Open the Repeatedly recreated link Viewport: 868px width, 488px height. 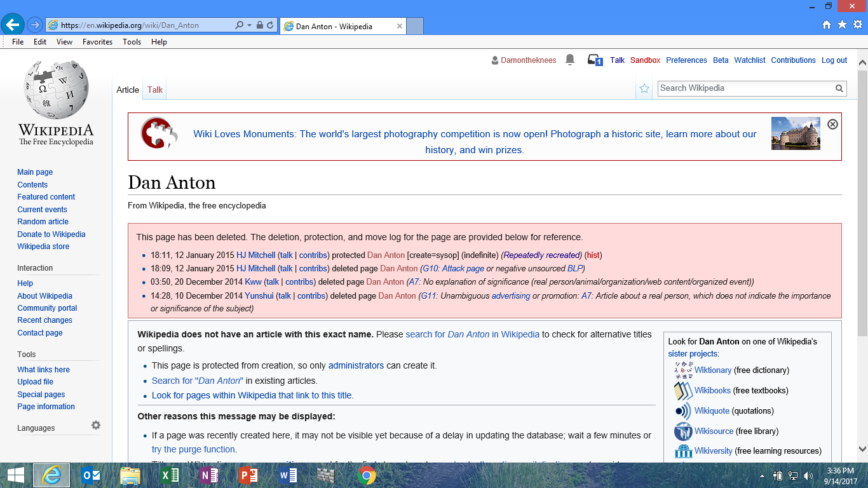[541, 255]
